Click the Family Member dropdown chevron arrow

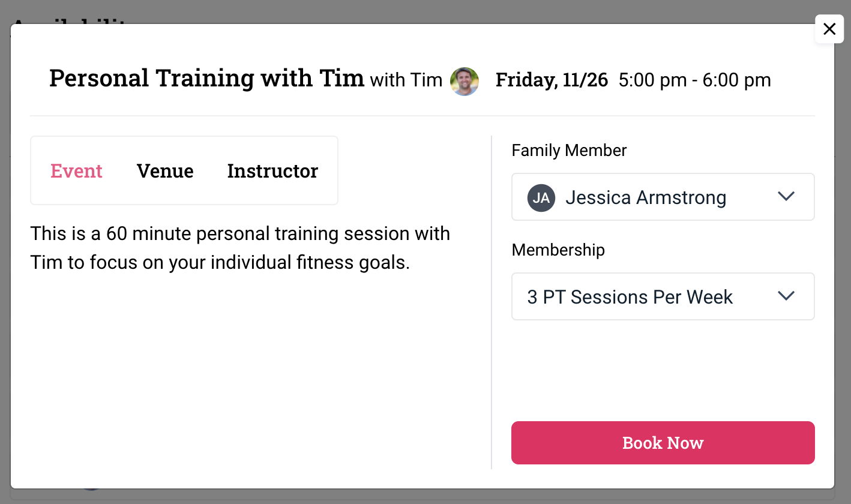pos(786,197)
